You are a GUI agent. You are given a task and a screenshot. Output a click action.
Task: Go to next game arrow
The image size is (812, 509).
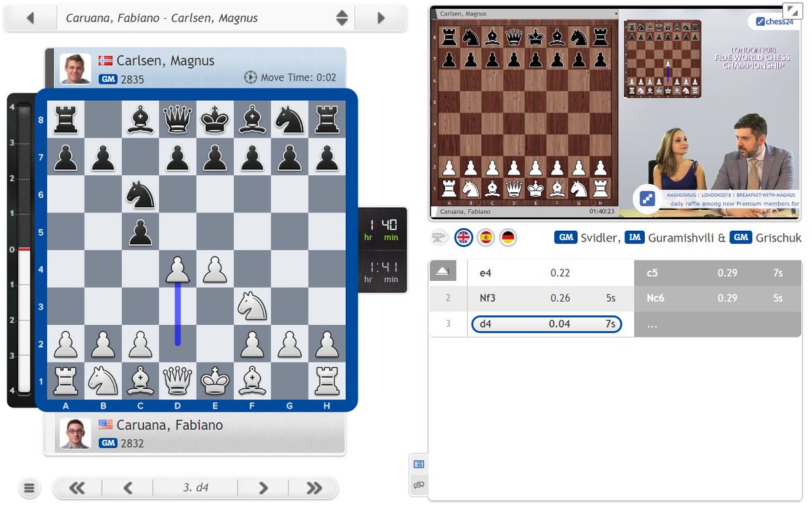[x=381, y=18]
